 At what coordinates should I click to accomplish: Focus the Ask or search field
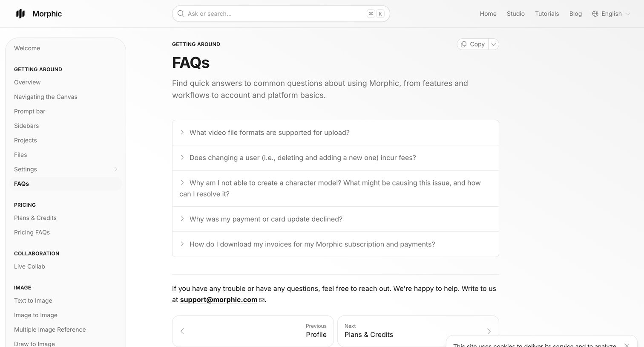[x=281, y=14]
